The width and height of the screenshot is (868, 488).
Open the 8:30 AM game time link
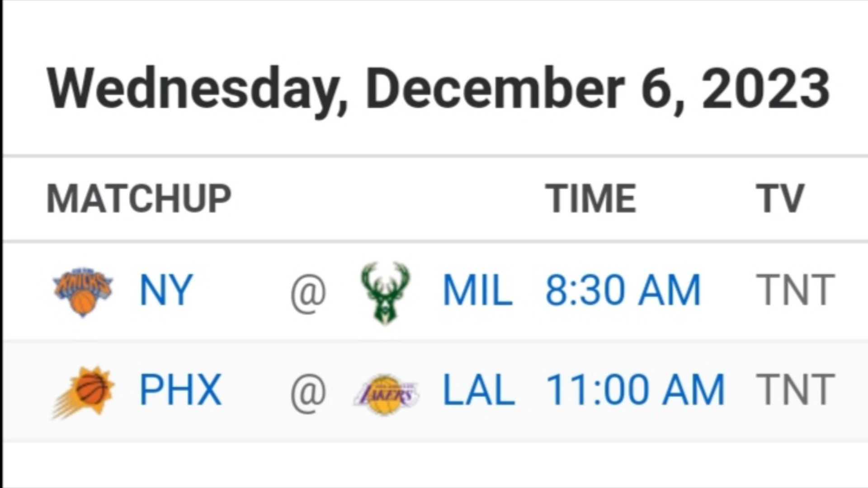(623, 290)
